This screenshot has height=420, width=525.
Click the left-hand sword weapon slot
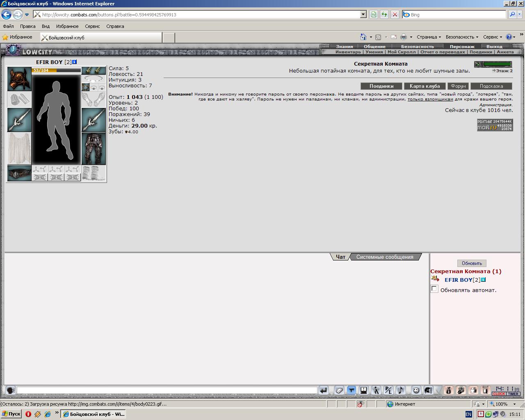coord(19,120)
